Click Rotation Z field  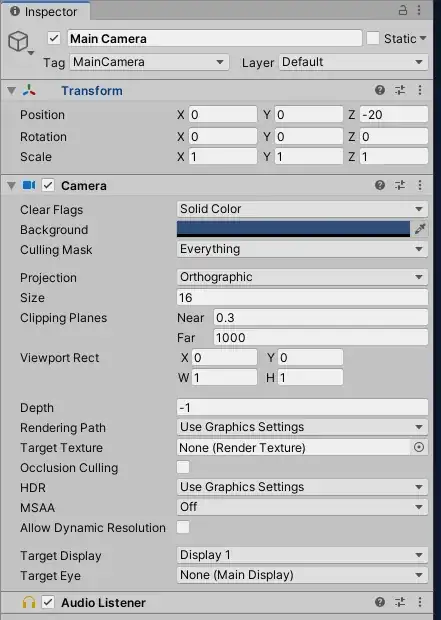coord(394,136)
